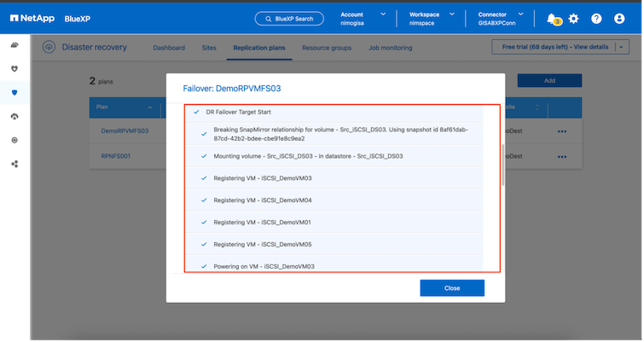Open the actions menu for DemoRPVMFS03 row
The height and width of the screenshot is (342, 644).
tap(561, 131)
